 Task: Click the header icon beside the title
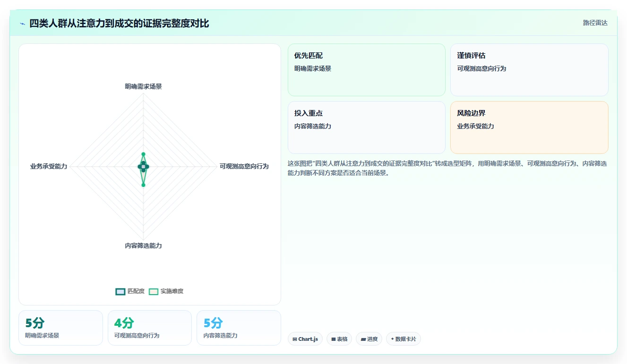pyautogui.click(x=23, y=24)
